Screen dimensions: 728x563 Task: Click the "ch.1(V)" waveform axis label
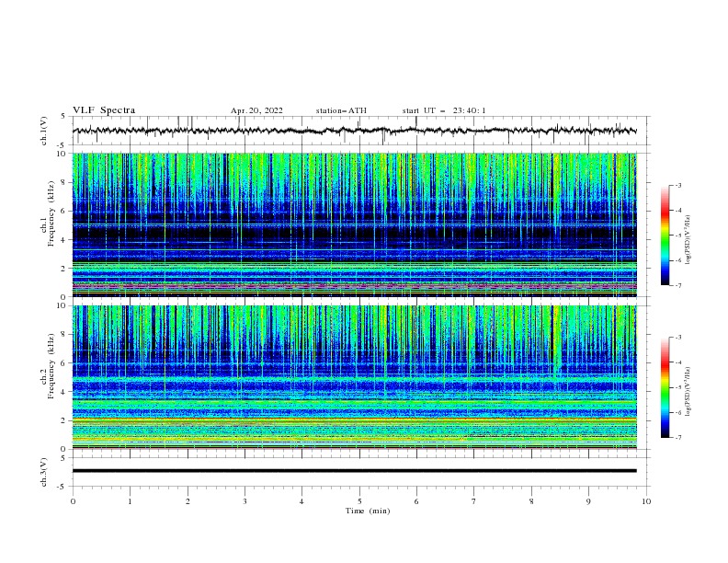point(44,131)
